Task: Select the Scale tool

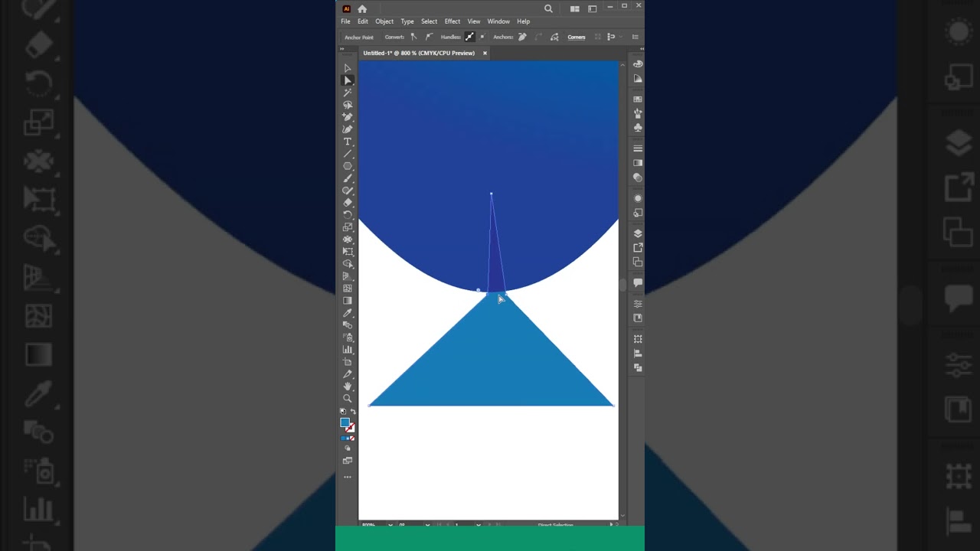Action: [x=348, y=227]
